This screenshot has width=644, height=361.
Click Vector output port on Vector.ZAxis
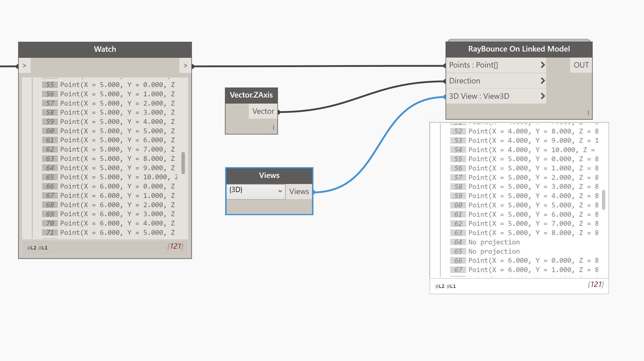click(263, 111)
